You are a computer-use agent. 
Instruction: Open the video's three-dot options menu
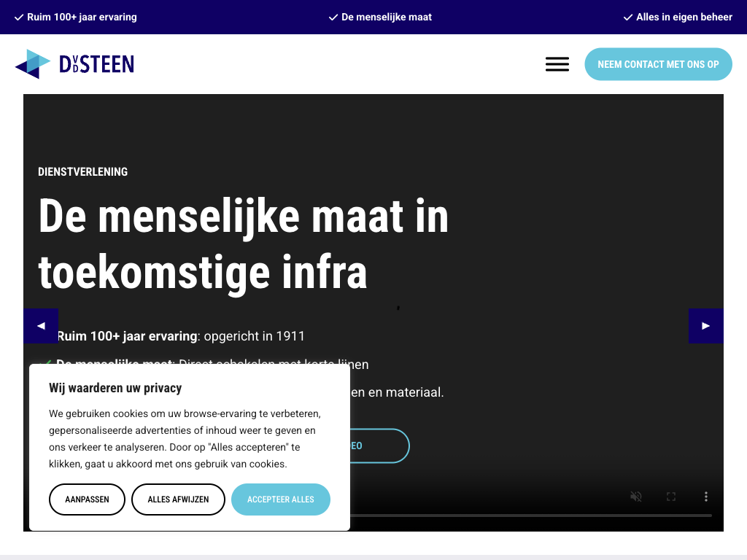[x=706, y=497]
